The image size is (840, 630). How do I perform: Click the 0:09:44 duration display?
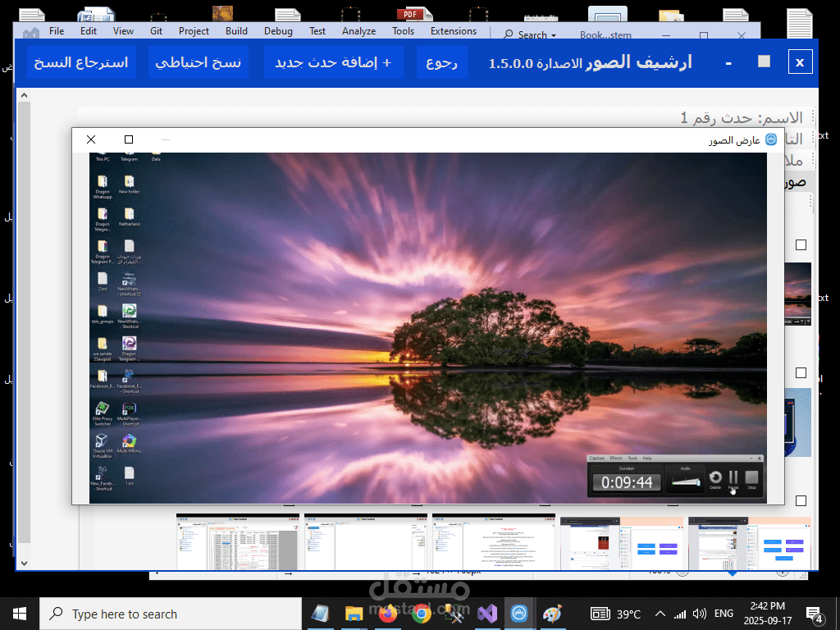click(627, 482)
